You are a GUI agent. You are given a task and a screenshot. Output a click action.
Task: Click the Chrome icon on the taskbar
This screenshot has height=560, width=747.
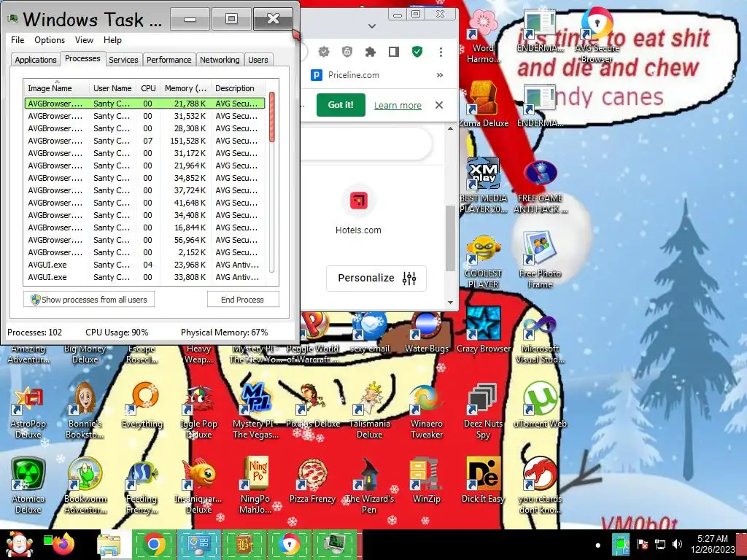point(154,544)
